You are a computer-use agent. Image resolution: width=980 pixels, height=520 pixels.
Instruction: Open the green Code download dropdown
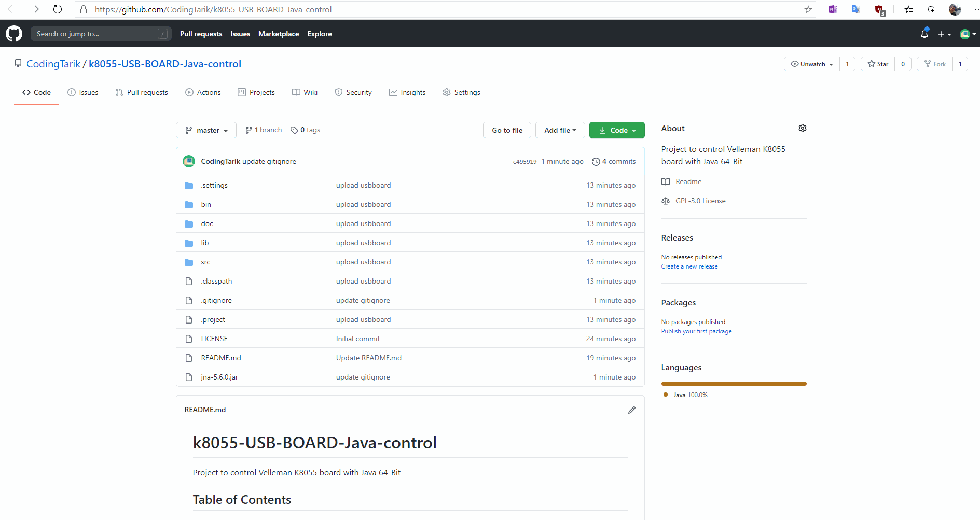click(x=617, y=130)
